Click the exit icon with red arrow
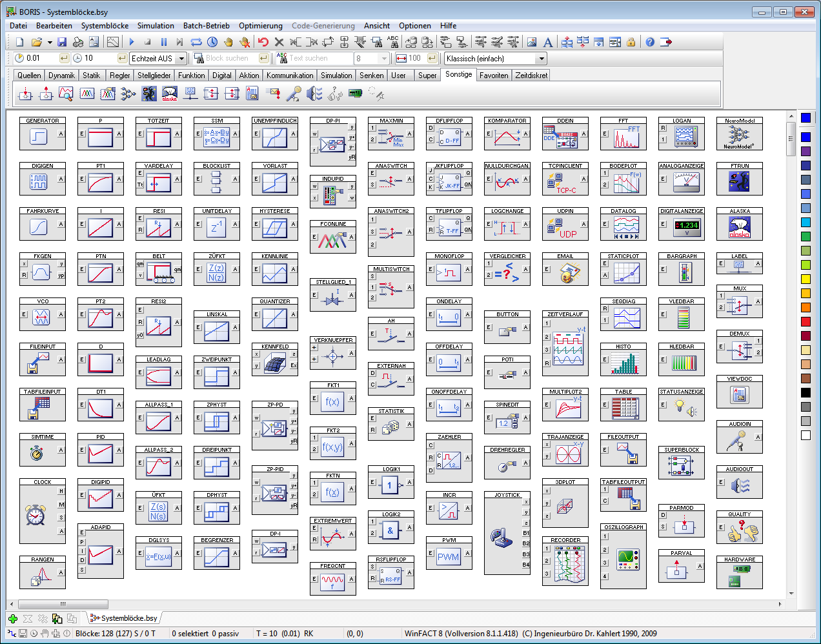 point(666,42)
